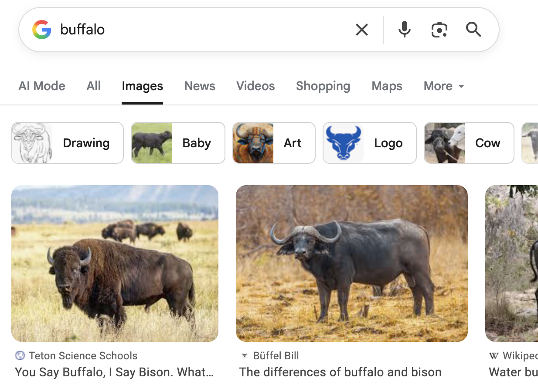Click the bison herd image thumbnail

[x=115, y=263]
